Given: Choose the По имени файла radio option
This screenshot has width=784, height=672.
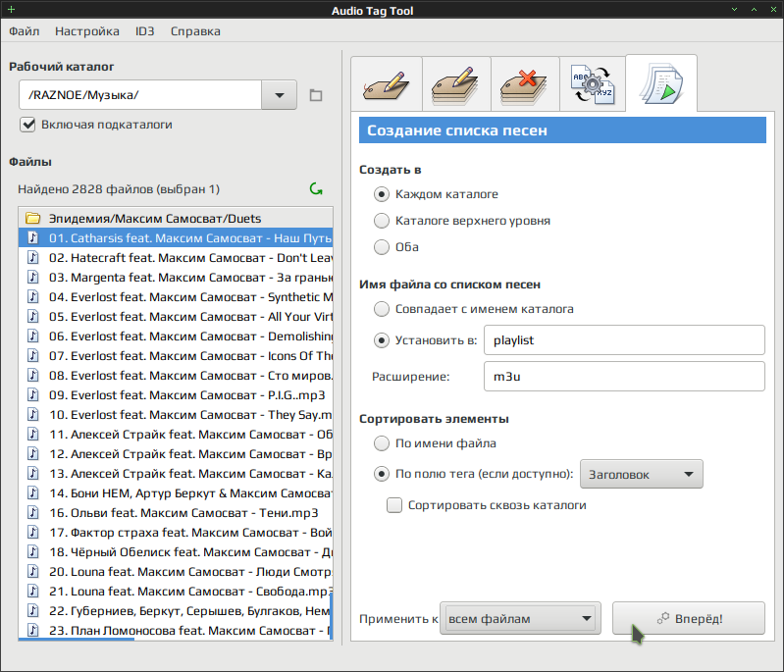Looking at the screenshot, I should click(382, 443).
